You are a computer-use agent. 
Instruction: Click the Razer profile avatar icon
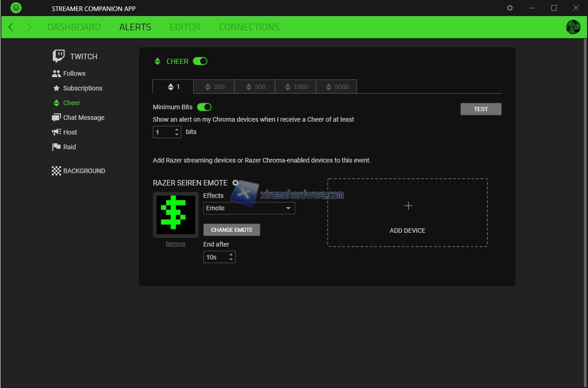[x=573, y=27]
